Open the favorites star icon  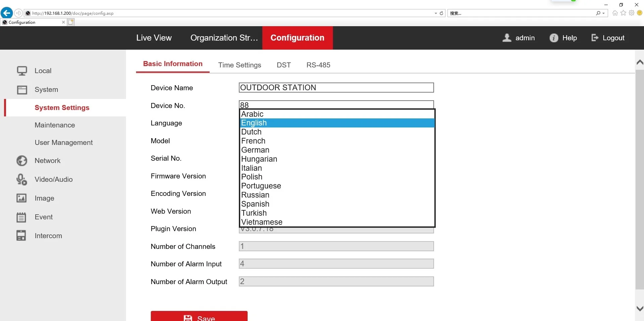pos(624,13)
